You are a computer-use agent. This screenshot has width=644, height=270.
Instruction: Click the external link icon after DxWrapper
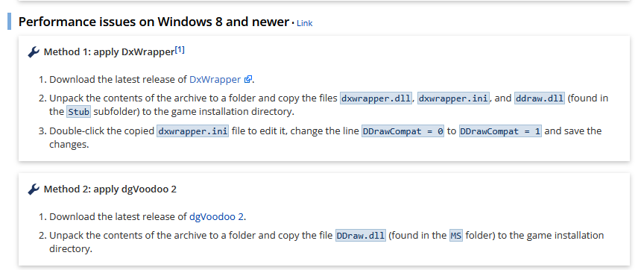coord(247,80)
